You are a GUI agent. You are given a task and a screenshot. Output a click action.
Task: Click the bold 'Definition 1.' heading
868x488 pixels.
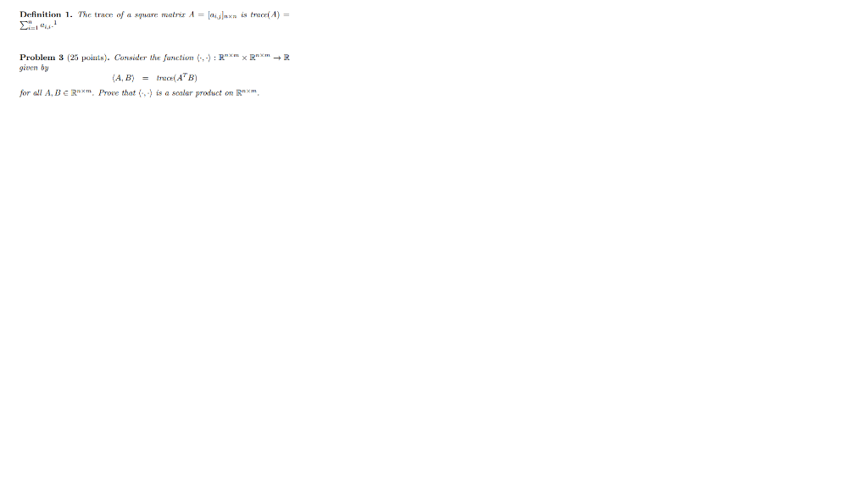click(46, 14)
